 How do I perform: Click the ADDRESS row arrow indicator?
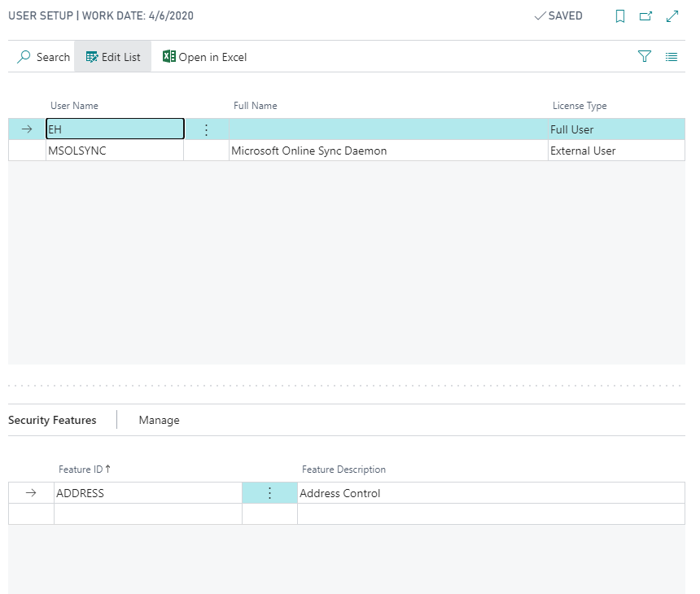coord(31,493)
